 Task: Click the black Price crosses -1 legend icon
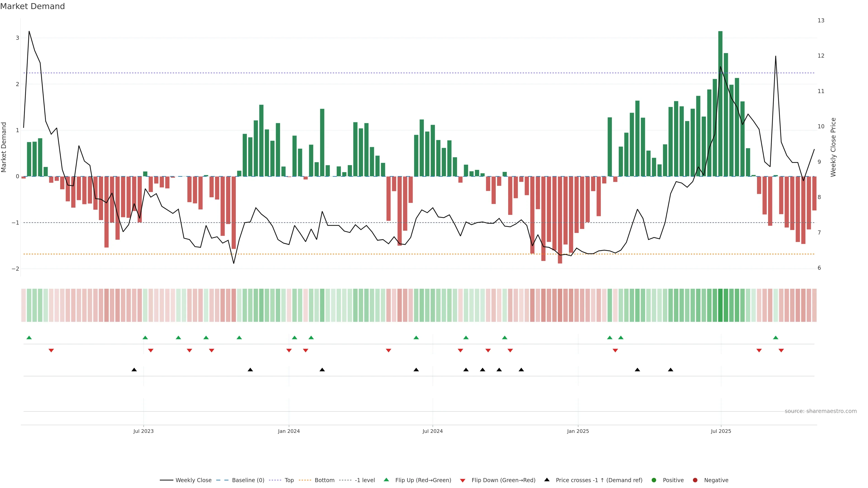pos(547,480)
